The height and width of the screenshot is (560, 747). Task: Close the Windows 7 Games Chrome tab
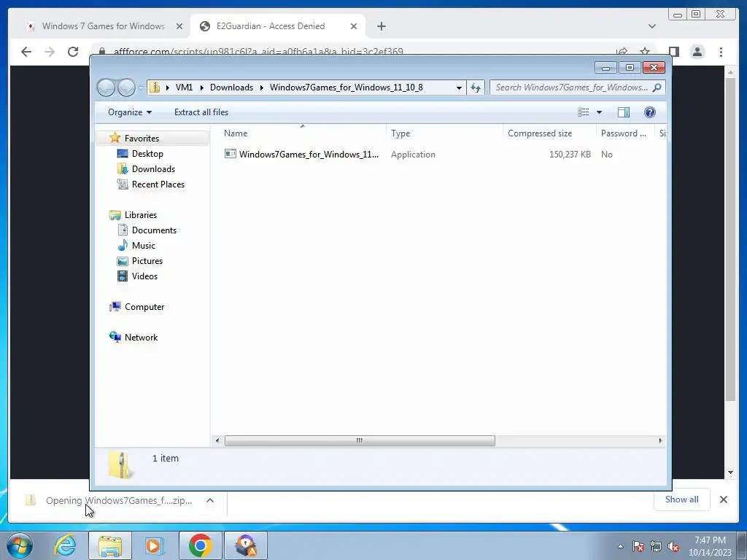coord(179,27)
